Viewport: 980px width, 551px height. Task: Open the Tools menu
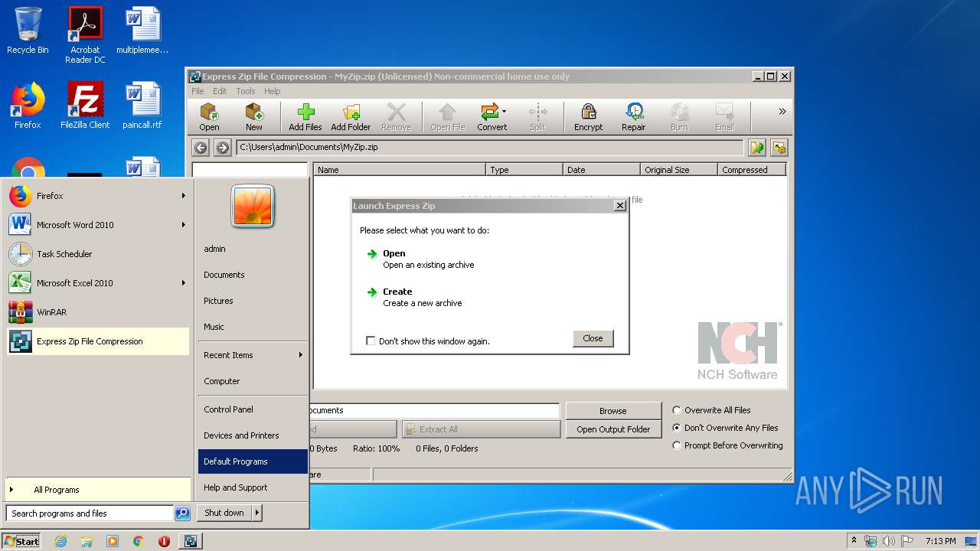pyautogui.click(x=246, y=91)
